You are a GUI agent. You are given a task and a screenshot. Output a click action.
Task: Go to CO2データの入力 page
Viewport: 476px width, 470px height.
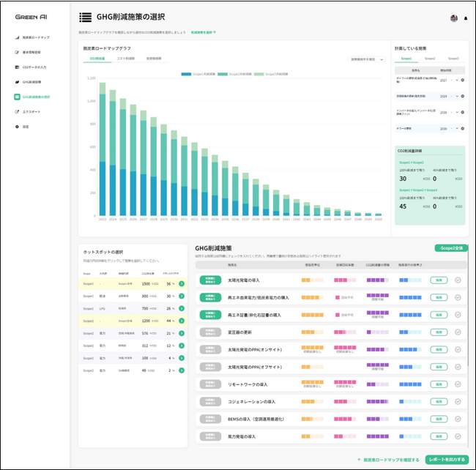click(34, 67)
